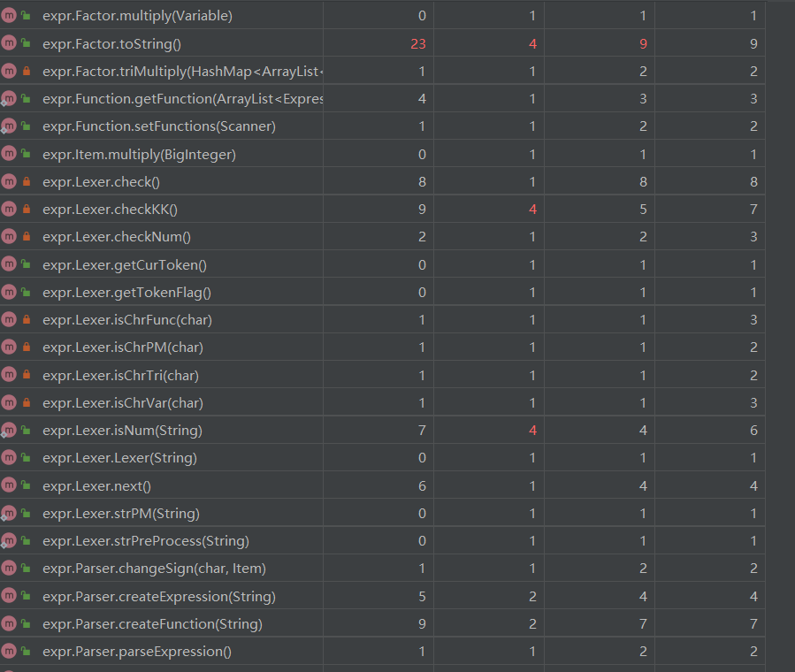The image size is (795, 672).
Task: Click red value 4 in Lexer.checkKK() row
Action: coord(532,209)
